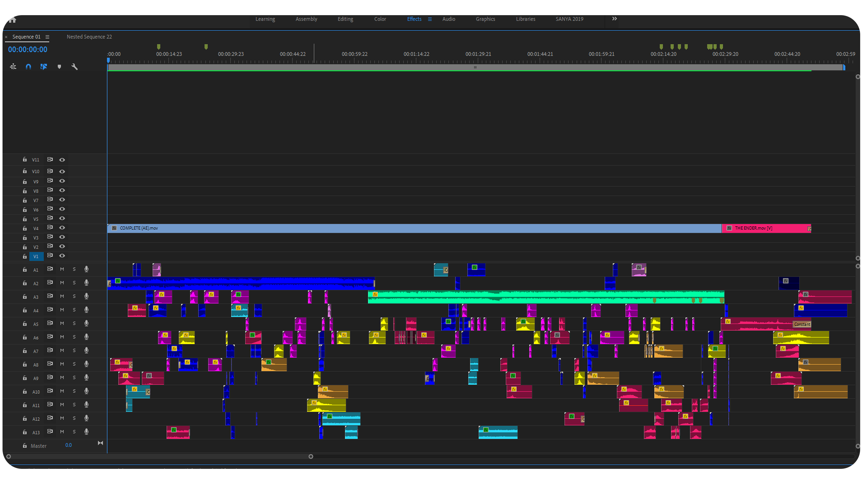The image size is (868, 484).
Task: Switch to the Nested Sequence 22 tab
Action: 89,37
